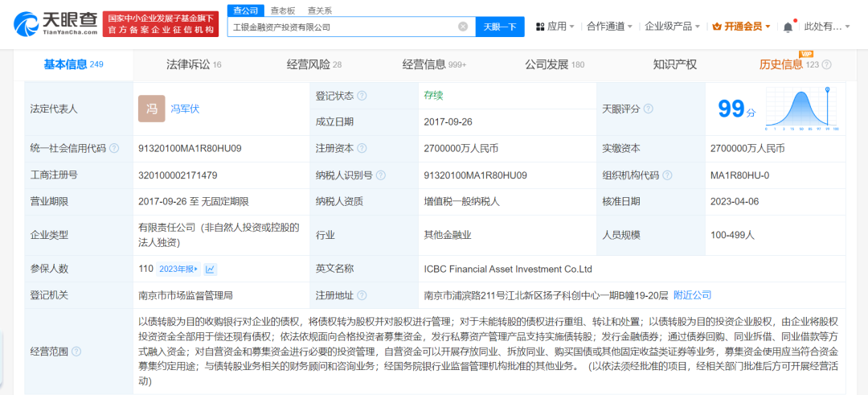
Task: Click establishment date 2017-09-26 beside 成立日期
Action: pyautogui.click(x=448, y=122)
